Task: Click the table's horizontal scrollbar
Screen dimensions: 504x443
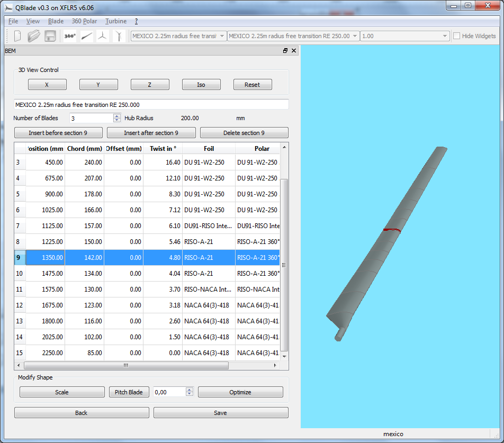Action: pos(126,365)
